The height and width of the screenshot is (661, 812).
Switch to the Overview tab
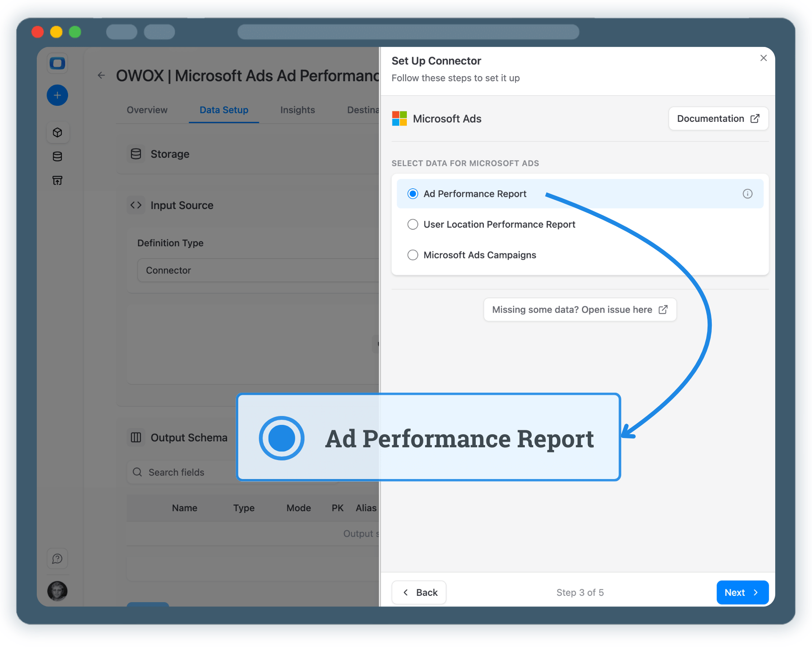click(147, 110)
